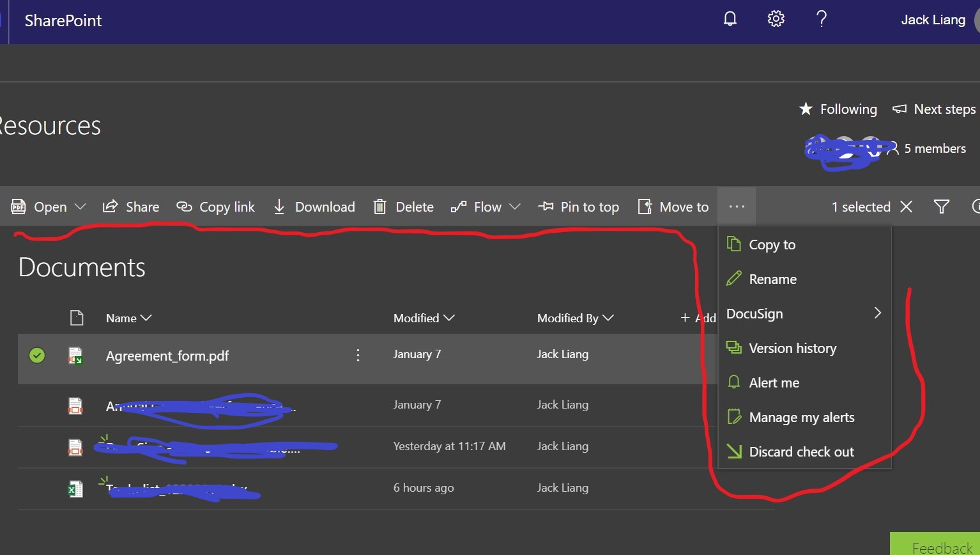This screenshot has width=980, height=555.
Task: Open the Feedback button
Action: tap(935, 543)
